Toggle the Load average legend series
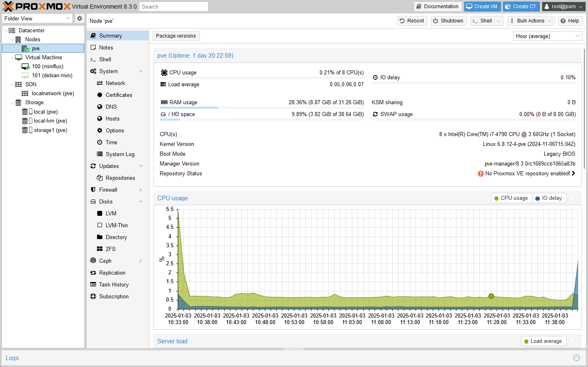 click(543, 341)
